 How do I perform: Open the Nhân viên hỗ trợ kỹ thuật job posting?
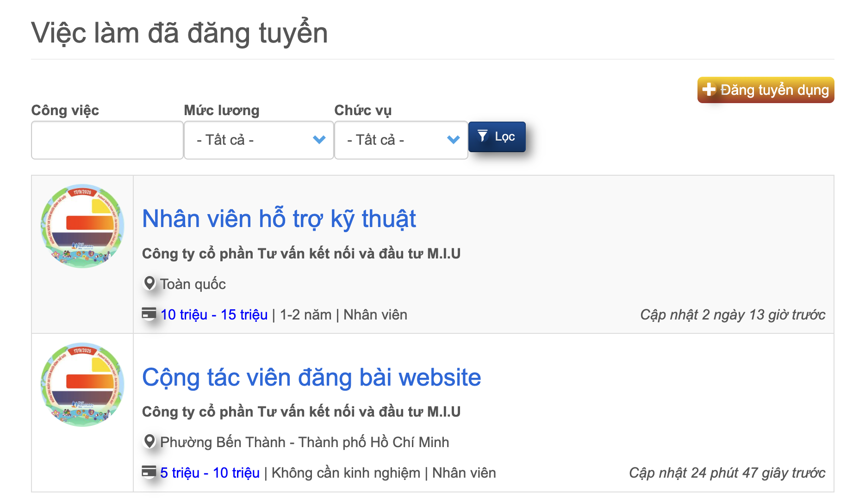[x=279, y=219]
